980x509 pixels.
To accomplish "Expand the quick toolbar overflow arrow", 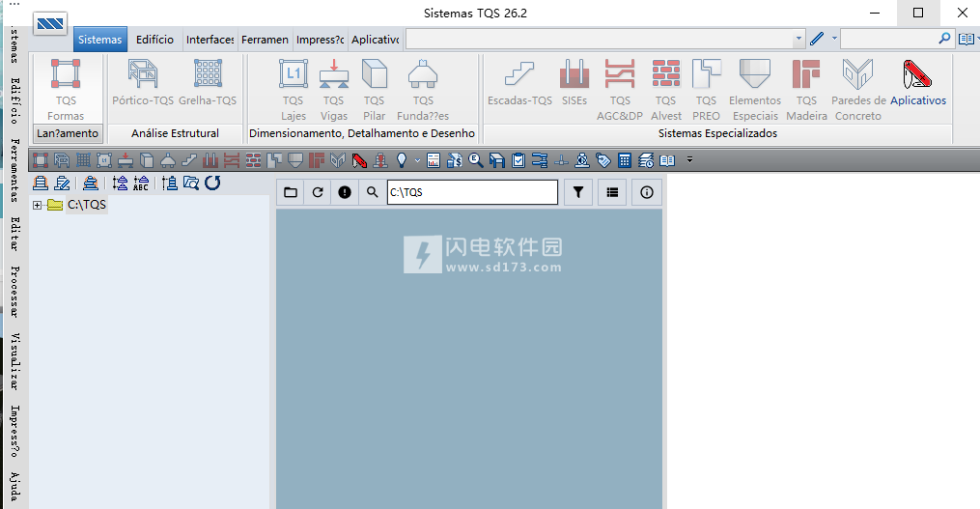I will point(690,160).
